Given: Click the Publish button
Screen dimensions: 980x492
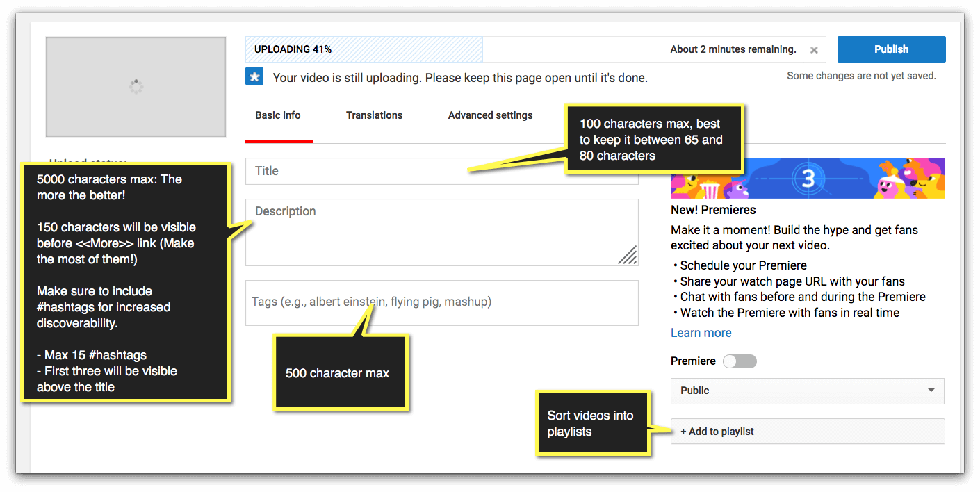Looking at the screenshot, I should [x=891, y=49].
